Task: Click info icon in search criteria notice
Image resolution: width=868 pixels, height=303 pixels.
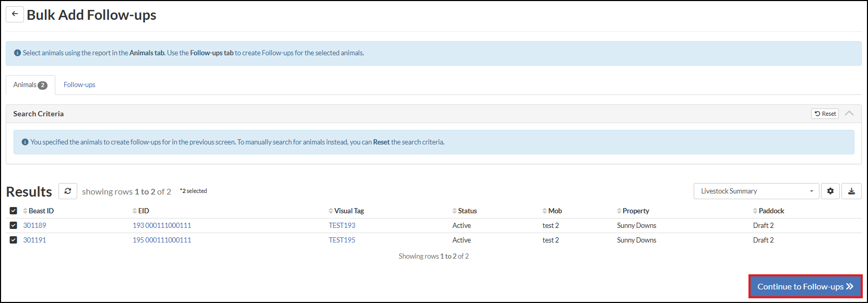Action: tap(25, 142)
